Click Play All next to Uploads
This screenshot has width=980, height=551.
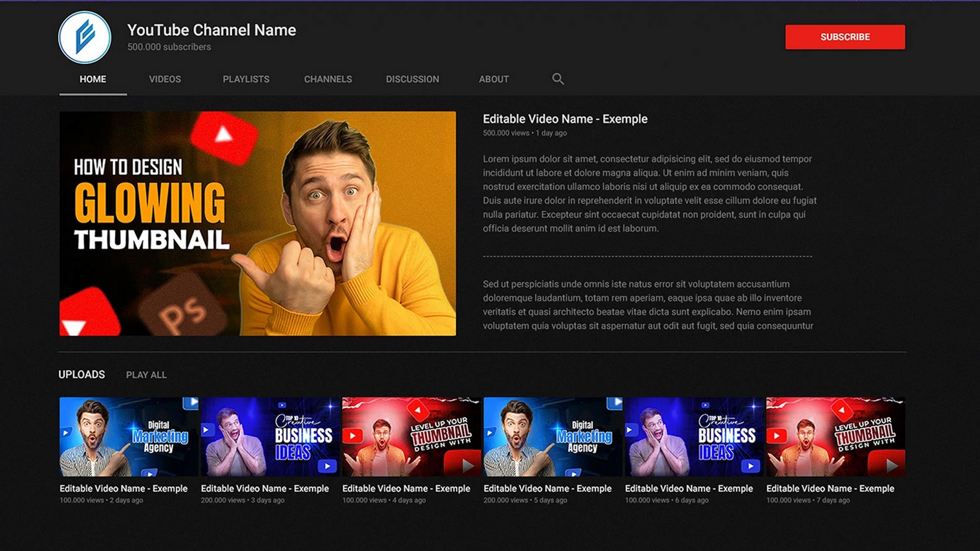pyautogui.click(x=146, y=375)
